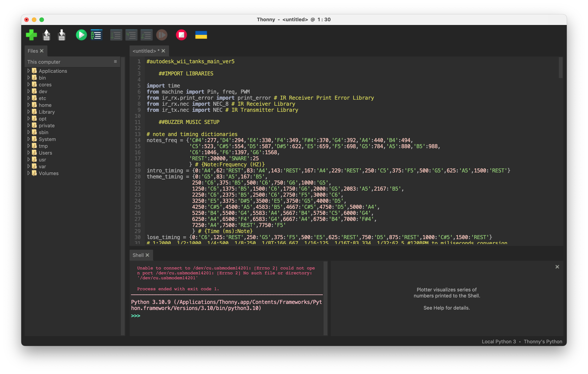Click the Step out toolbar icon
588x374 pixels.
(x=146, y=35)
